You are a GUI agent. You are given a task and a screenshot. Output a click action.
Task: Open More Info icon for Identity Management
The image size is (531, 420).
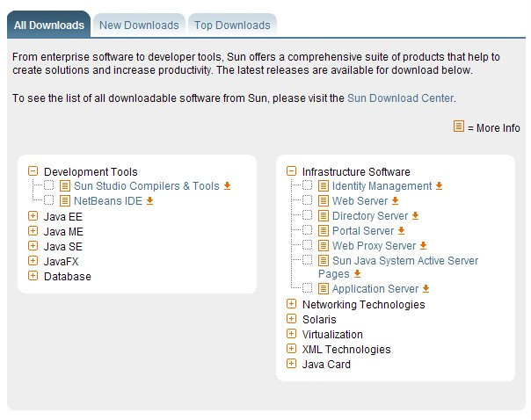pyautogui.click(x=324, y=185)
